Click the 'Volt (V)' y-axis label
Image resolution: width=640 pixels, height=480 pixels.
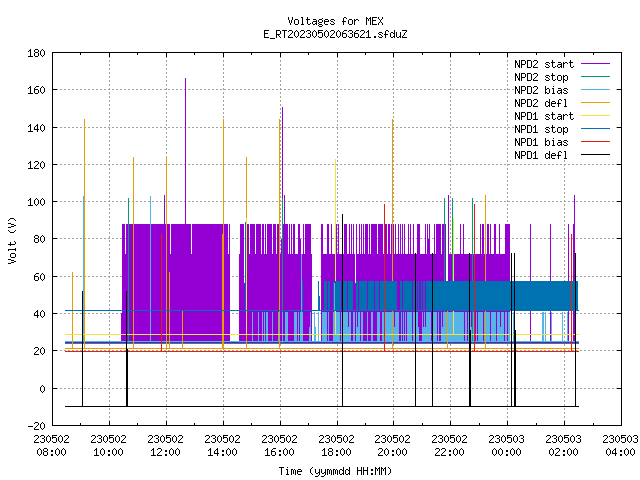click(x=12, y=240)
